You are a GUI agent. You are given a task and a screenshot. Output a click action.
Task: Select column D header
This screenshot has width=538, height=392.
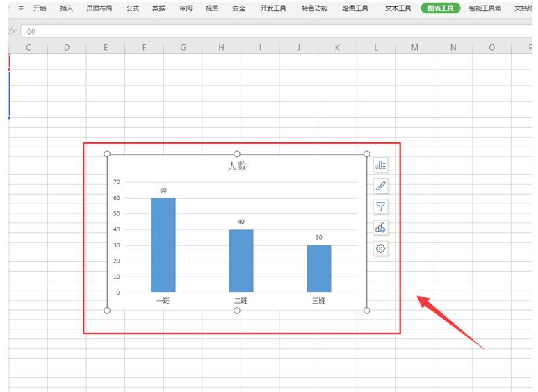(x=67, y=48)
